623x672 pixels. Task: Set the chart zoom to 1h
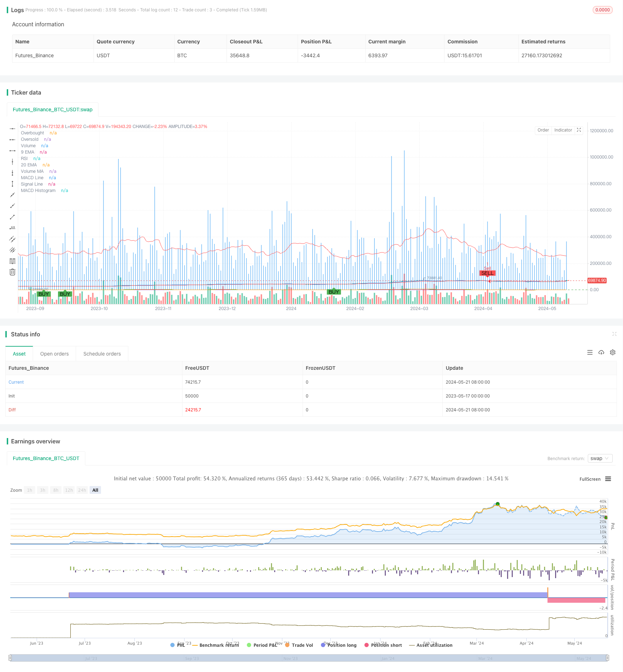point(30,490)
